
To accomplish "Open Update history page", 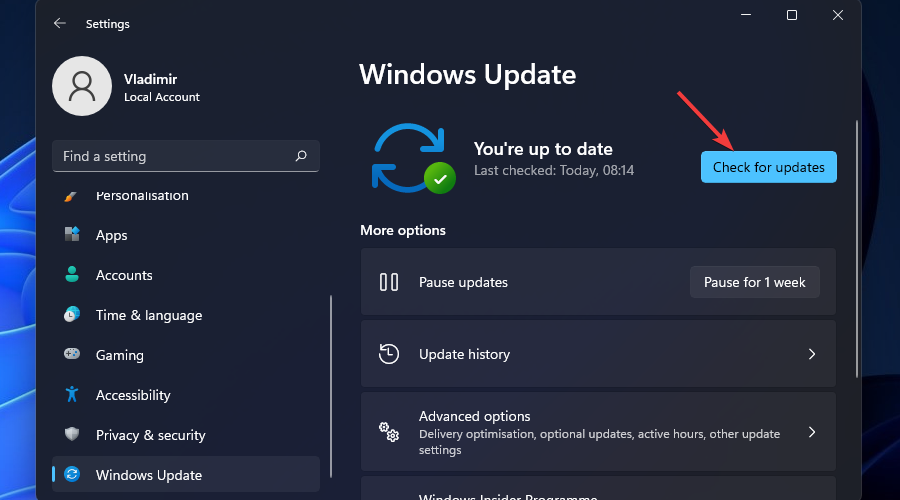I will (598, 354).
